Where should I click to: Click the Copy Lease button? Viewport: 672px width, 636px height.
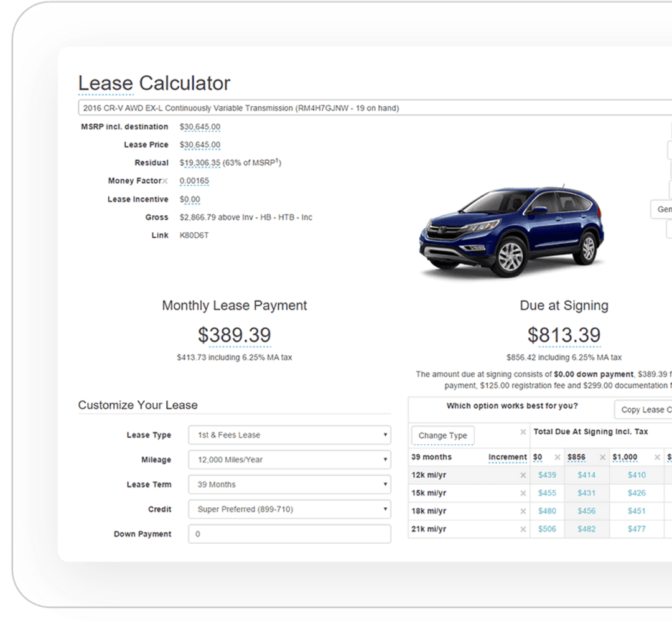coord(643,409)
